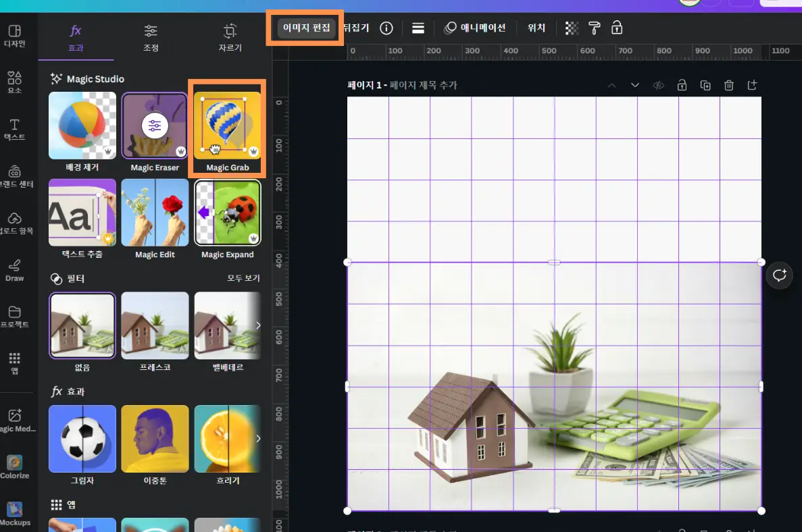Open the 텍스트 sidebar panel
802x532 pixels.
(14, 130)
